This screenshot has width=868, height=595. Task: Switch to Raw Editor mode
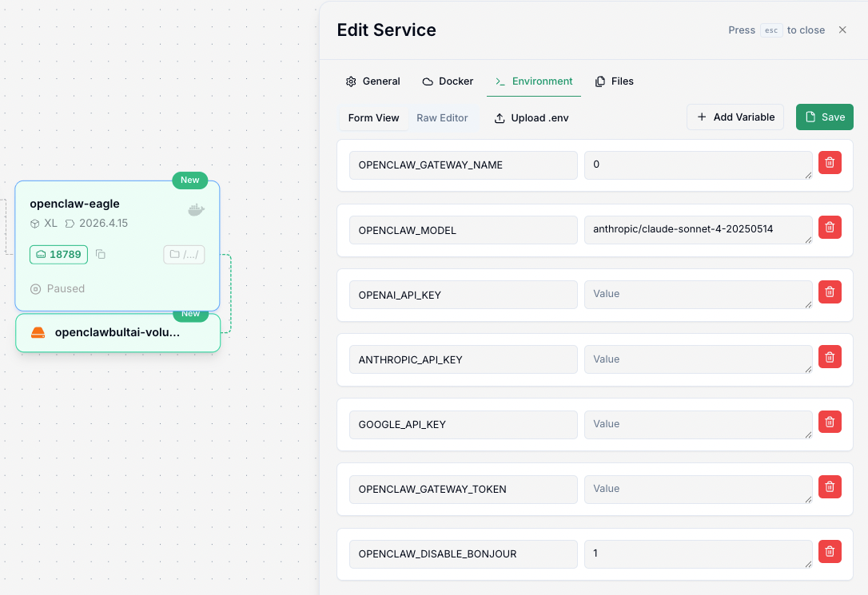click(442, 118)
